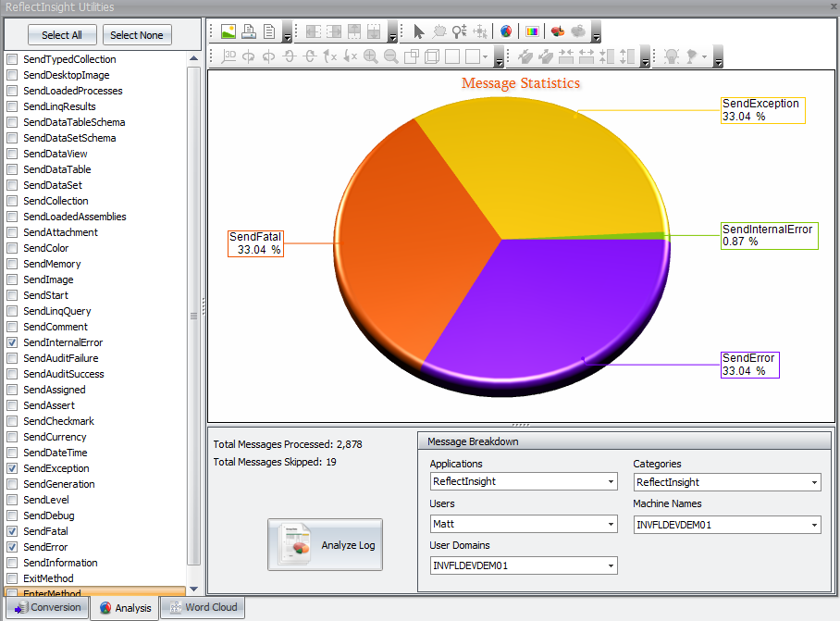Expand the Machine Names dropdown

tap(814, 525)
